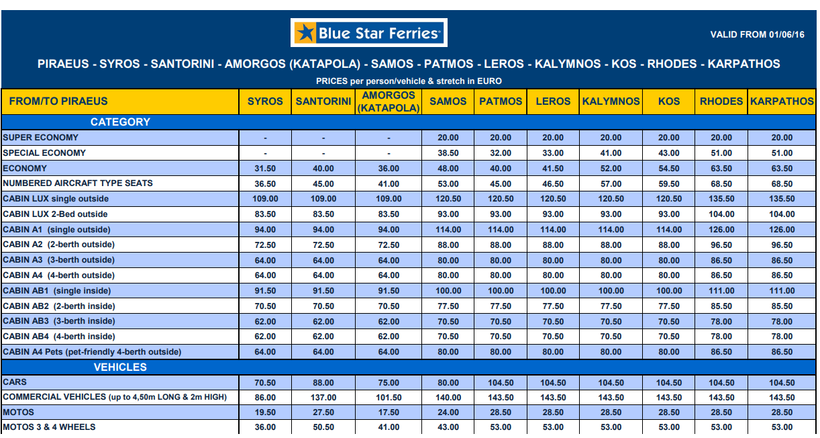Click the Blue Star Ferries brand name text
The height and width of the screenshot is (438, 820).
[x=379, y=33]
